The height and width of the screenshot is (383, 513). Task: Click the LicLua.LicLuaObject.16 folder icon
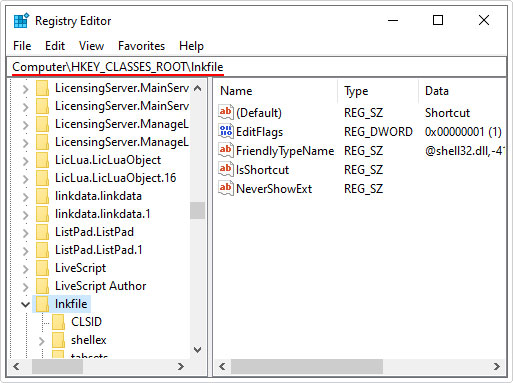[43, 178]
